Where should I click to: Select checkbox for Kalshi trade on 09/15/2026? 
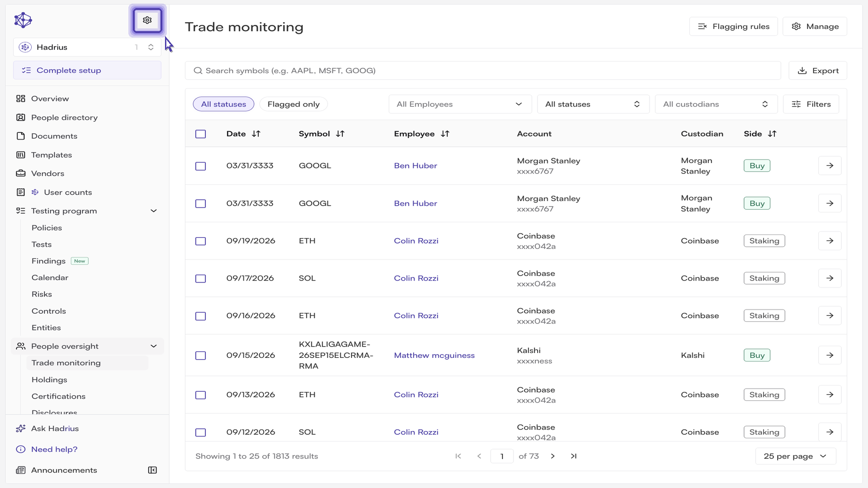point(201,356)
